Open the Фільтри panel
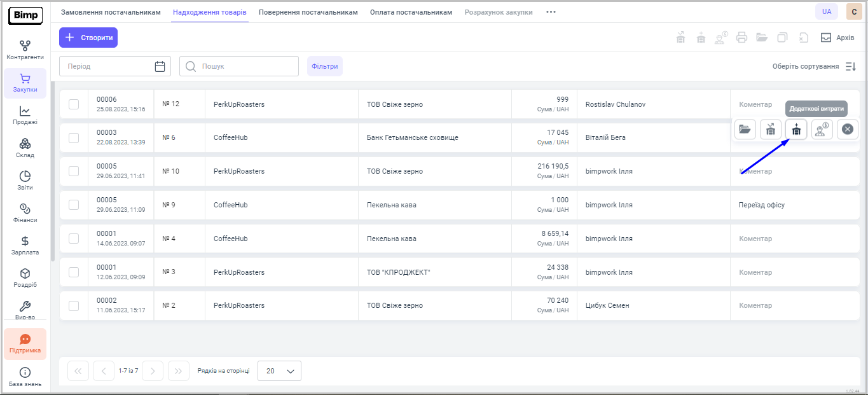 324,66
